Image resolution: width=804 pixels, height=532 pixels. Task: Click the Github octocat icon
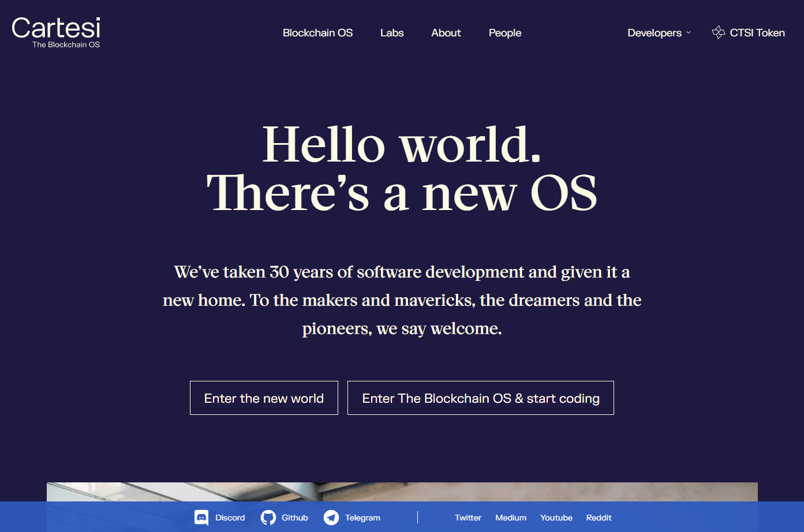click(268, 518)
